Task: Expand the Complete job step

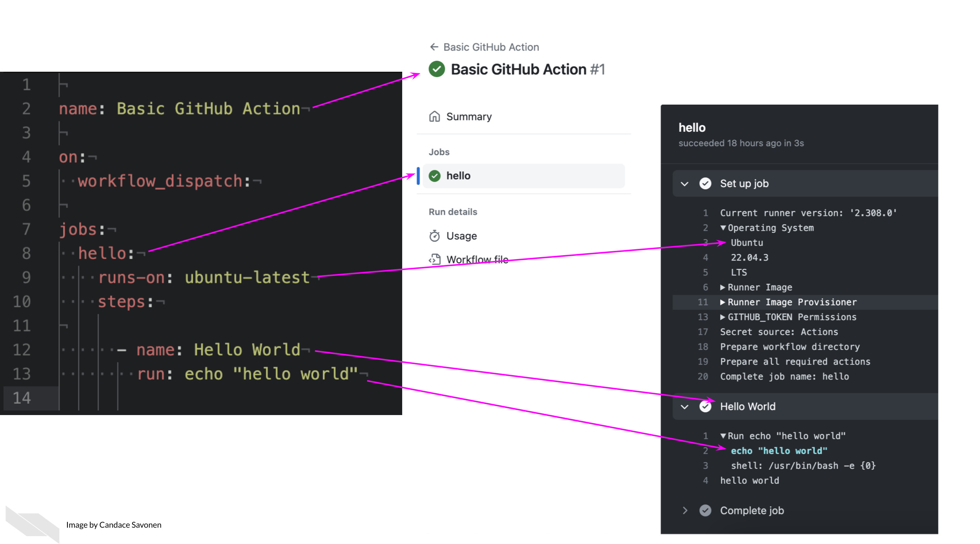Action: pyautogui.click(x=685, y=511)
